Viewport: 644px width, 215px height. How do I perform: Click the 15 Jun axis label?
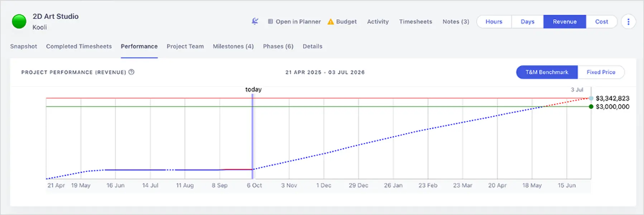point(567,185)
